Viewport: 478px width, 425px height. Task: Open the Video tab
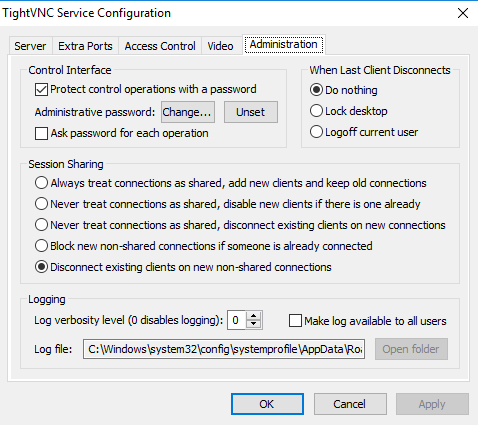click(x=220, y=46)
